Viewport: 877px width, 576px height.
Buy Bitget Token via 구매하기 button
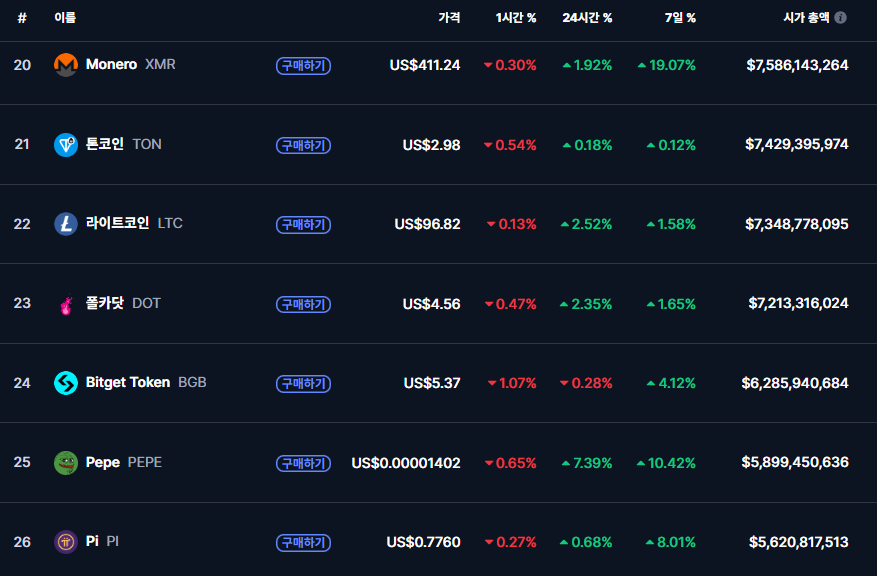coord(303,384)
